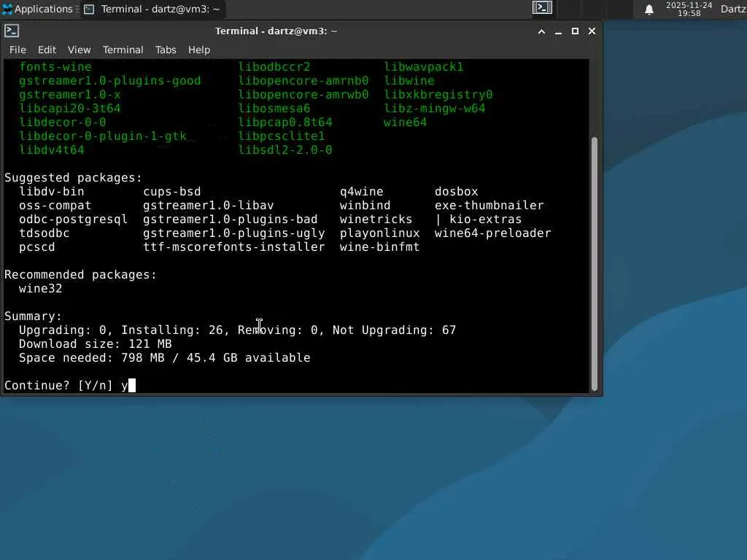Click the 'libwine' package name
747x560 pixels.
coord(409,81)
